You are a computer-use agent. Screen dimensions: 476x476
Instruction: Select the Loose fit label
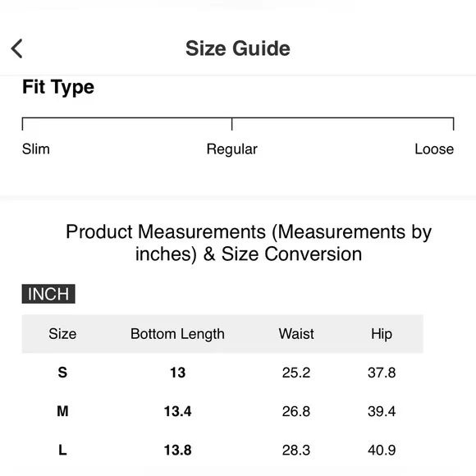(x=434, y=149)
